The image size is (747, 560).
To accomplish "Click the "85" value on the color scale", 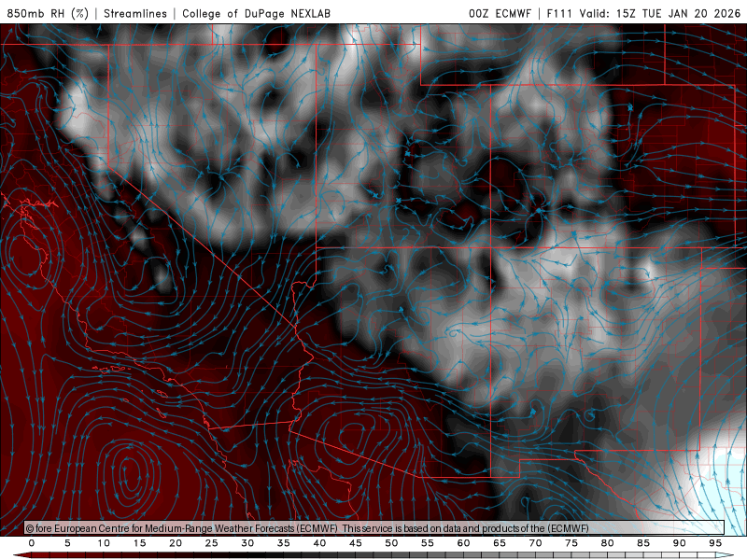I will click(643, 543).
